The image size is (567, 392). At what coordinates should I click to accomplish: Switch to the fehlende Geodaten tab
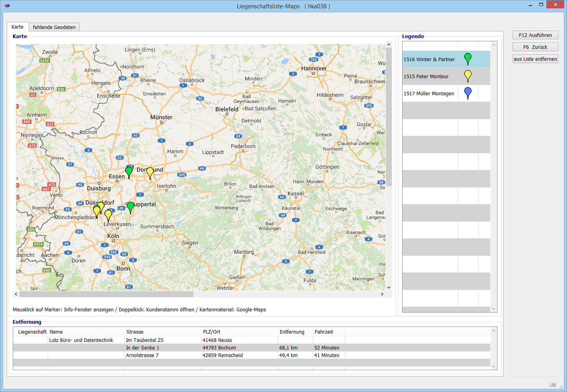(54, 27)
